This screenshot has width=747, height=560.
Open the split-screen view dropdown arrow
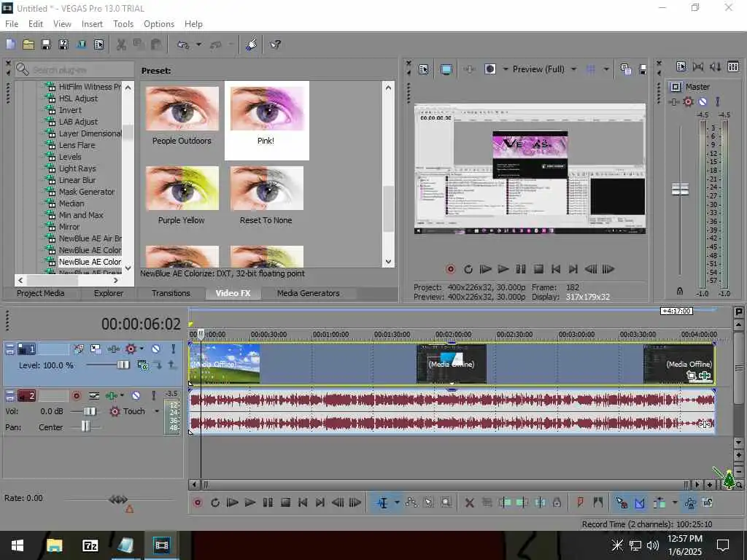(x=505, y=69)
